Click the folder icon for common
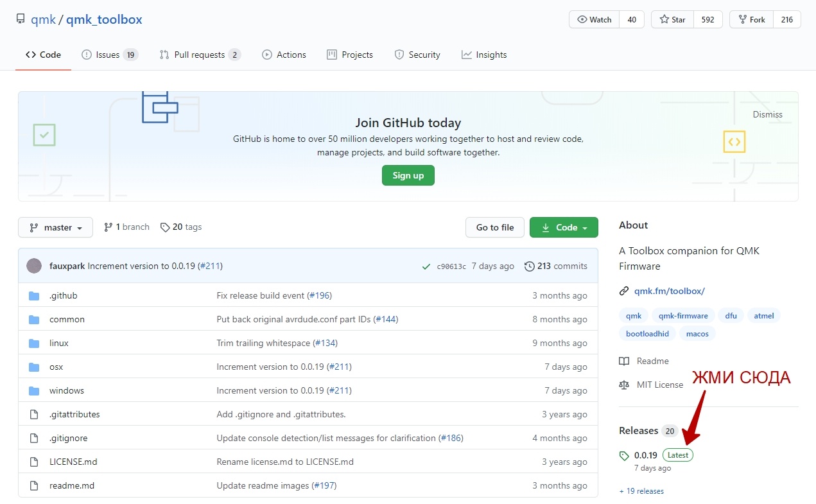 (x=34, y=319)
